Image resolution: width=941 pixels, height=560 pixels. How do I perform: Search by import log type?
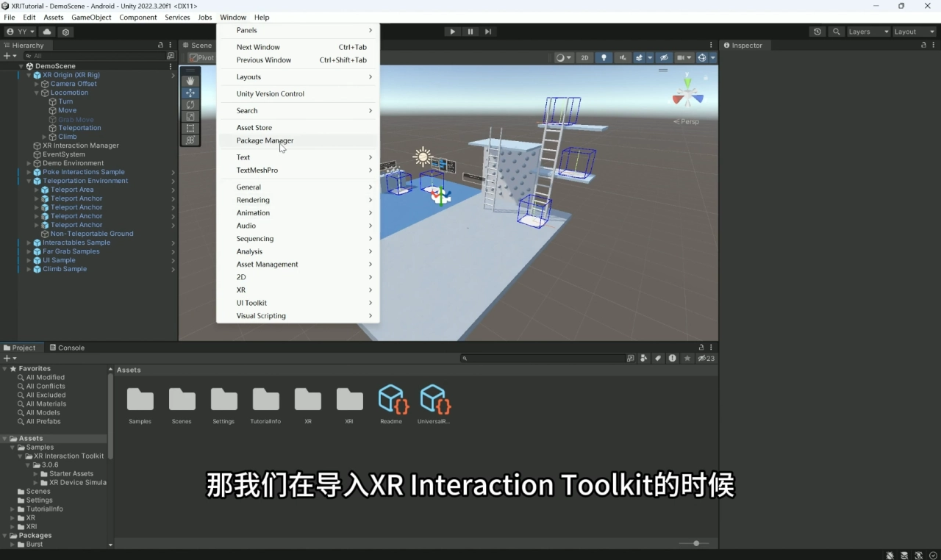672,359
